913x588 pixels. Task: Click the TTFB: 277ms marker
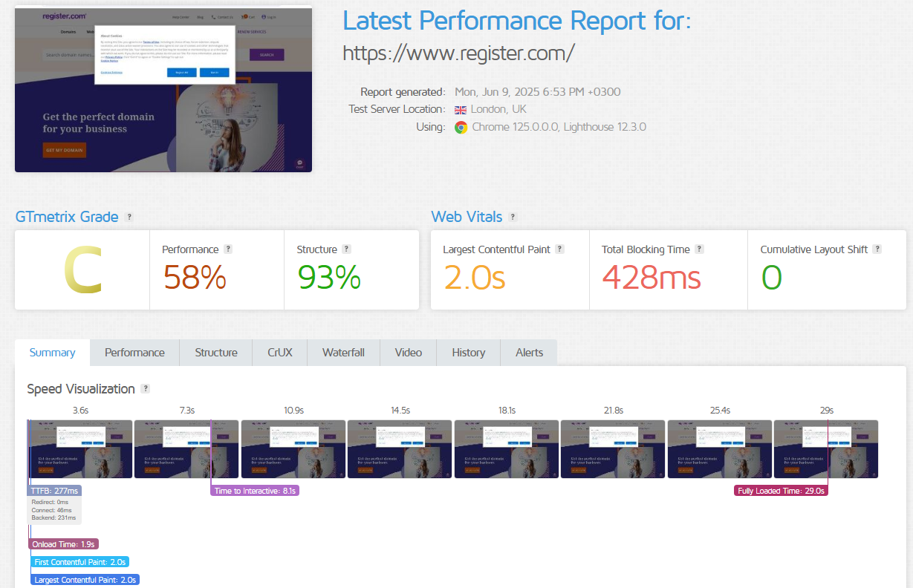pyautogui.click(x=54, y=491)
